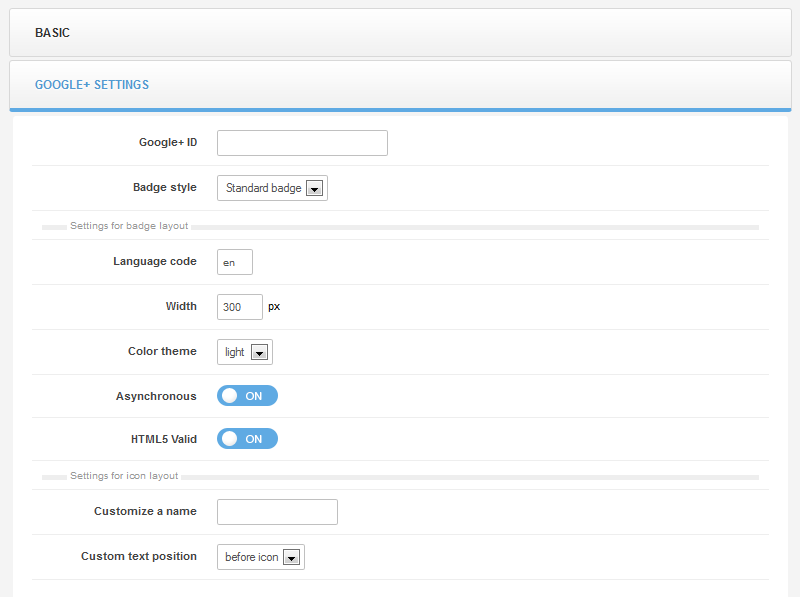
Task: Click the Customize a name field
Action: (277, 512)
